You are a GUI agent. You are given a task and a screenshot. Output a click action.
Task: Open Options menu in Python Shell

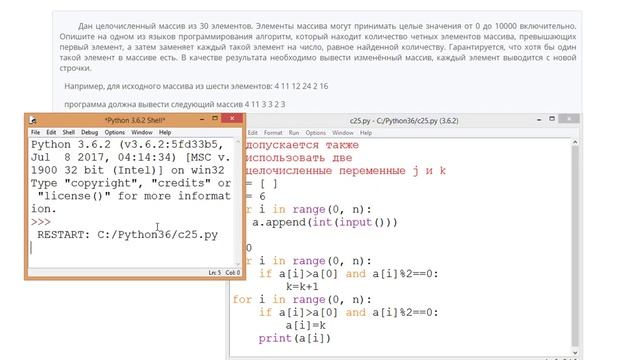coord(115,132)
